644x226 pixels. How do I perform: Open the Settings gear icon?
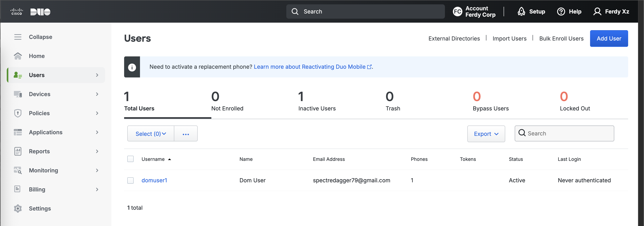tap(17, 209)
